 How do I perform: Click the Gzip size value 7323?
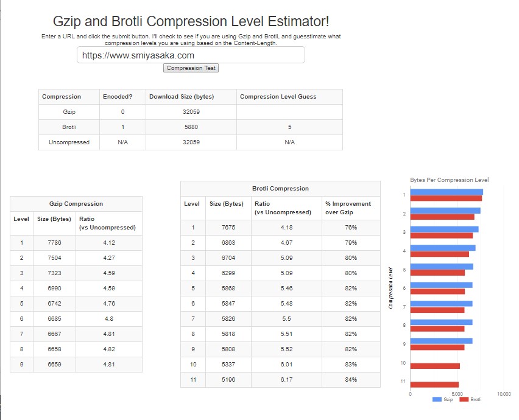click(54, 273)
